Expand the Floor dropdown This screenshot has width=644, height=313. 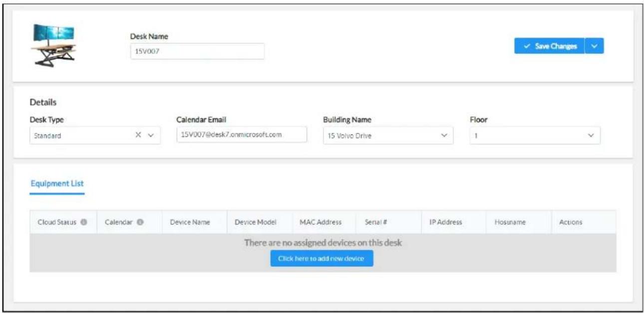(x=591, y=135)
